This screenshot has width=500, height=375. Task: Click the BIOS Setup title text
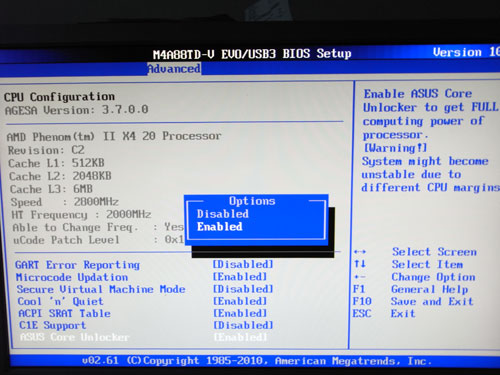click(252, 54)
